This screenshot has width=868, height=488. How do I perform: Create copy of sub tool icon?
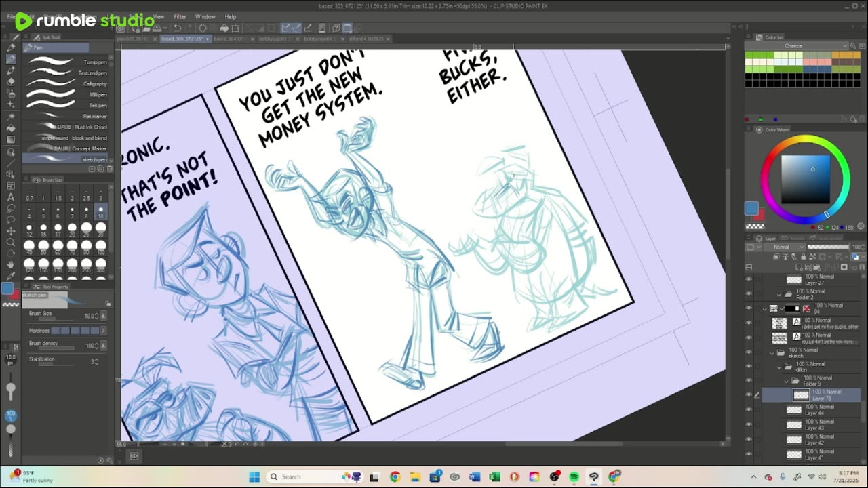point(101,169)
